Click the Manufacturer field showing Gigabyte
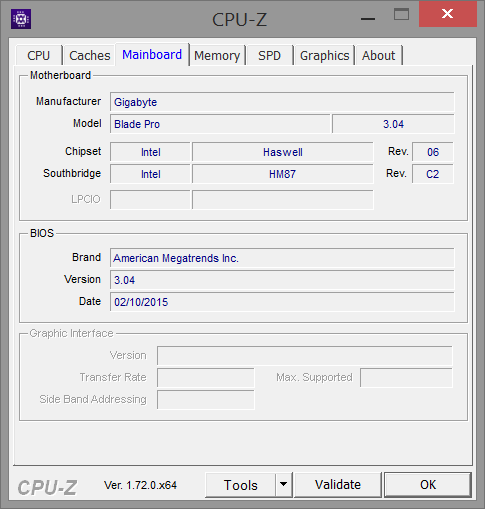This screenshot has height=509, width=485. coord(282,102)
